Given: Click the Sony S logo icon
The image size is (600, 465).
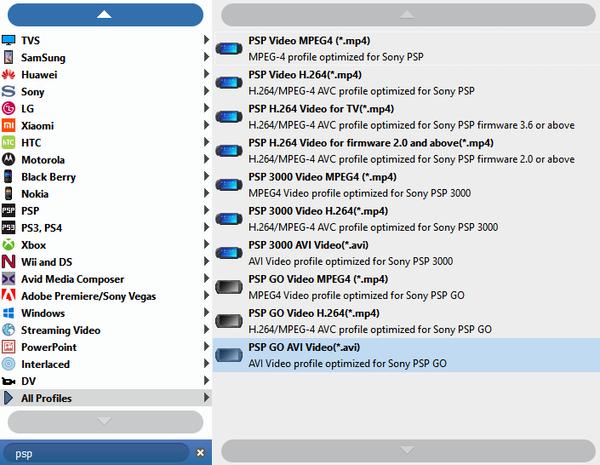Looking at the screenshot, I should (8, 91).
